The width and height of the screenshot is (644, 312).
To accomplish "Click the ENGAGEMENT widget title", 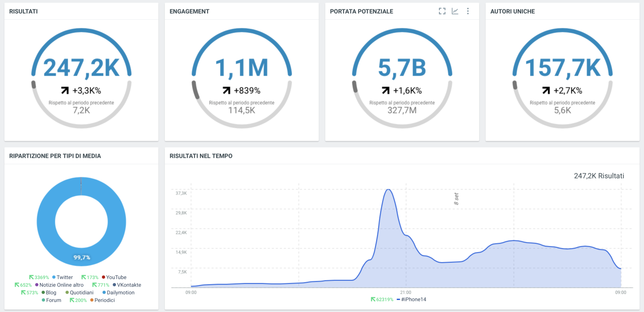I will pos(190,11).
